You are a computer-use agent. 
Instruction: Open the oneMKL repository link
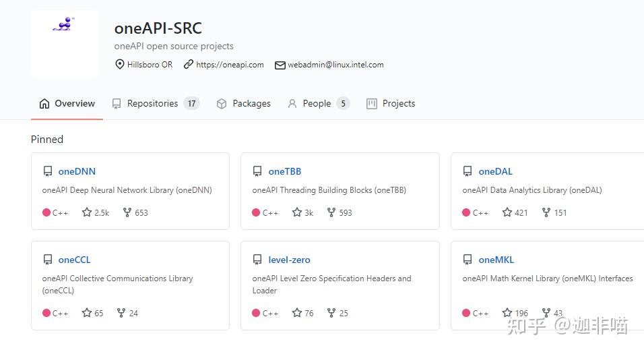coord(496,260)
